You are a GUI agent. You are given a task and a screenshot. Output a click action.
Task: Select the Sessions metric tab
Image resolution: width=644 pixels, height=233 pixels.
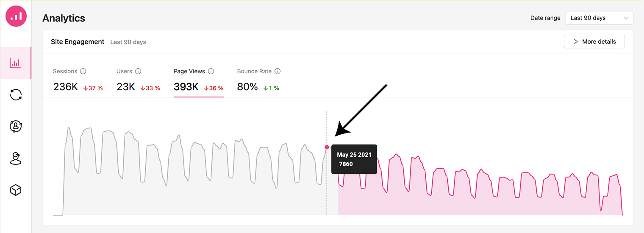(78, 80)
